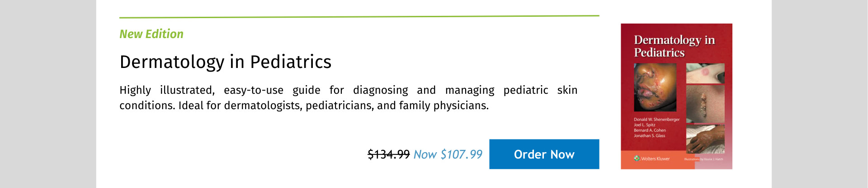Image resolution: width=868 pixels, height=188 pixels.
Task: Click the pink lesion photo on cover
Action: (x=705, y=73)
